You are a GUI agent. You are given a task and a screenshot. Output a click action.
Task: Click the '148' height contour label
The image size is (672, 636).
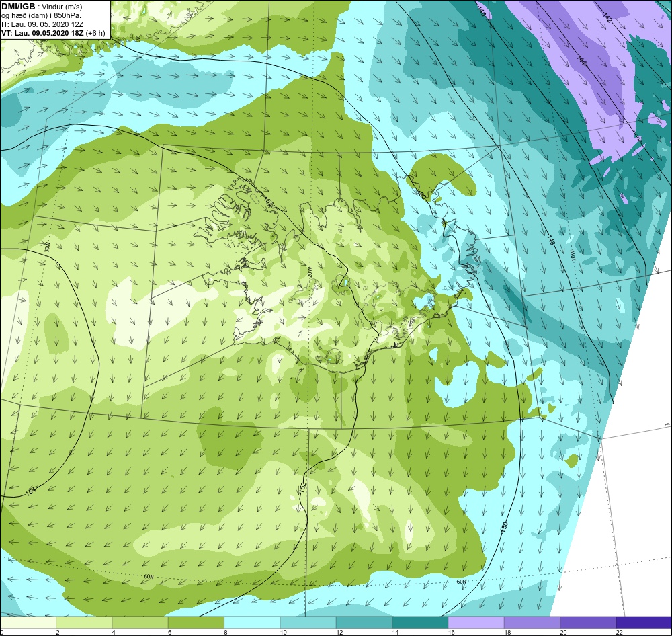click(x=551, y=241)
